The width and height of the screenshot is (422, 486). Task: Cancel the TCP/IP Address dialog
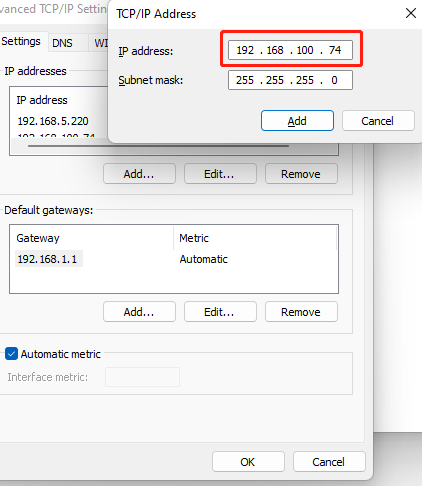point(378,121)
